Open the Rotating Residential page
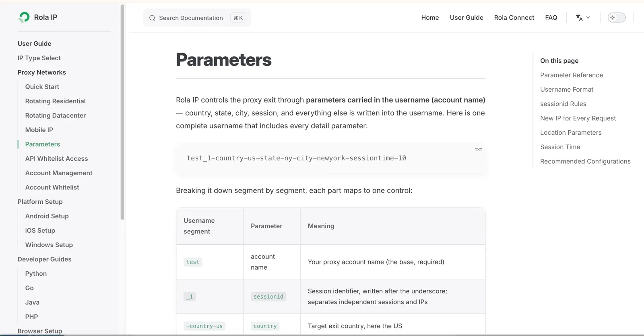This screenshot has width=644, height=336. coord(55,101)
